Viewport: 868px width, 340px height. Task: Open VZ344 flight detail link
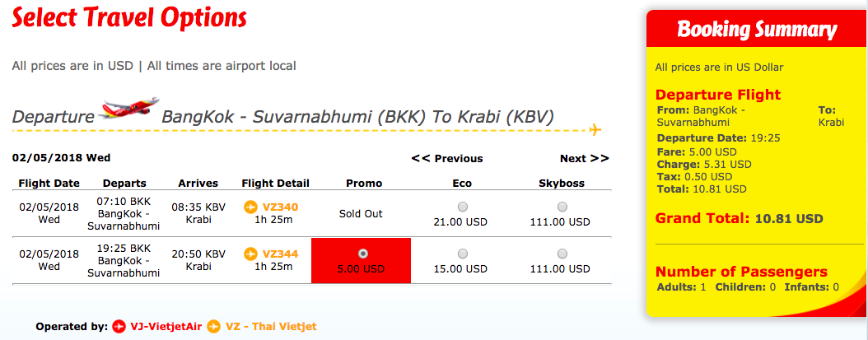(280, 254)
